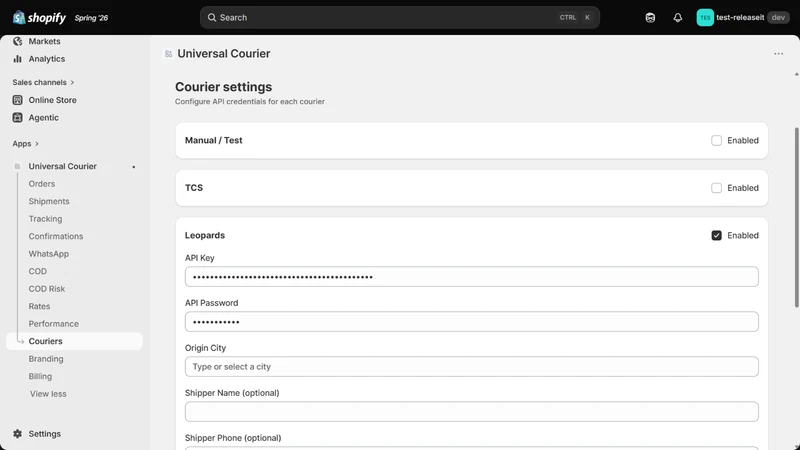Viewport: 800px width, 450px height.
Task: Click the page vertical scrollbar
Action: pos(796,217)
